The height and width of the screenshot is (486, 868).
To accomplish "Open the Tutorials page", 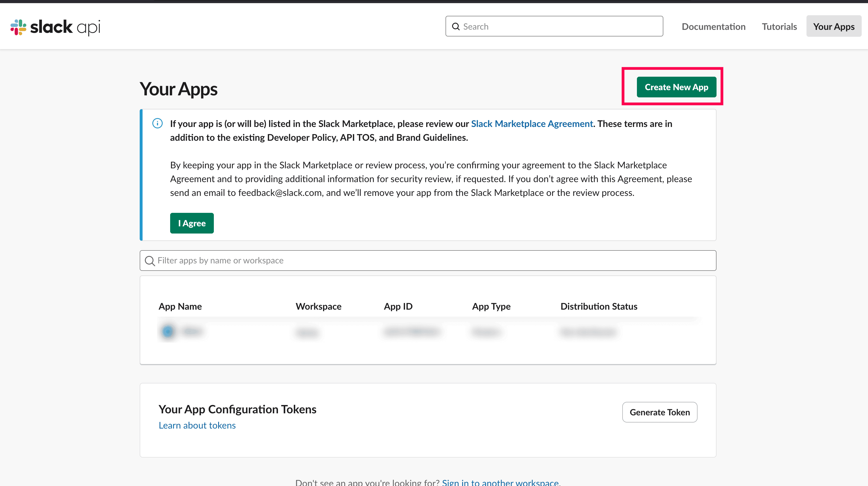I will pyautogui.click(x=779, y=26).
